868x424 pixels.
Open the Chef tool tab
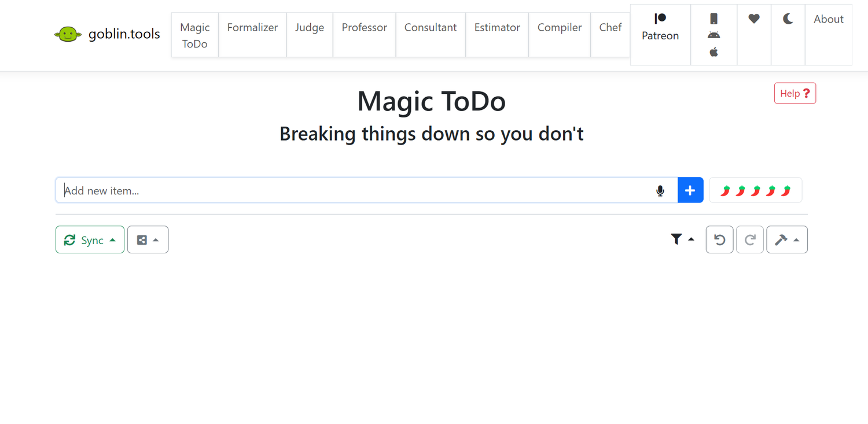[x=610, y=27]
